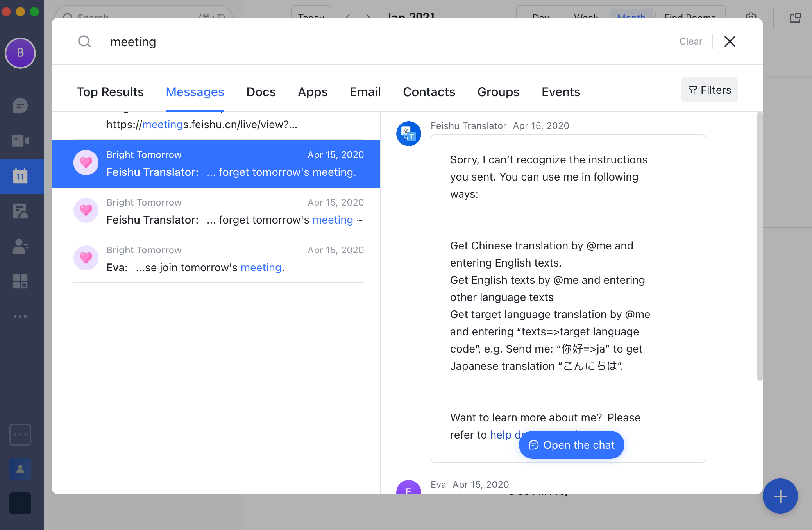Switch to Docs tab
Screen dimensions: 812x530
click(x=261, y=92)
